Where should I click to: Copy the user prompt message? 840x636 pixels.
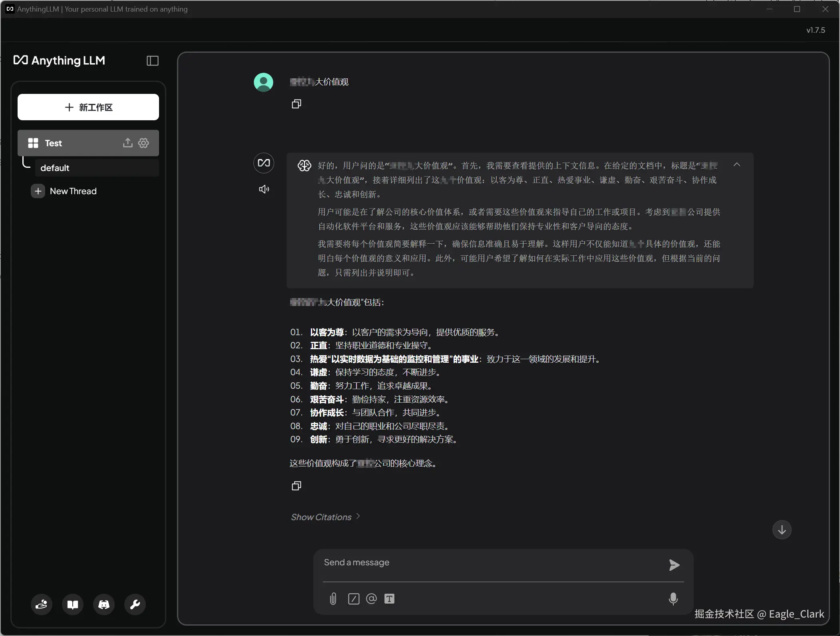[x=296, y=104]
